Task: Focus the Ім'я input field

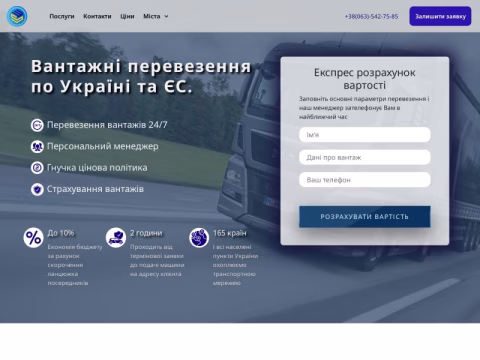Action: (365, 135)
